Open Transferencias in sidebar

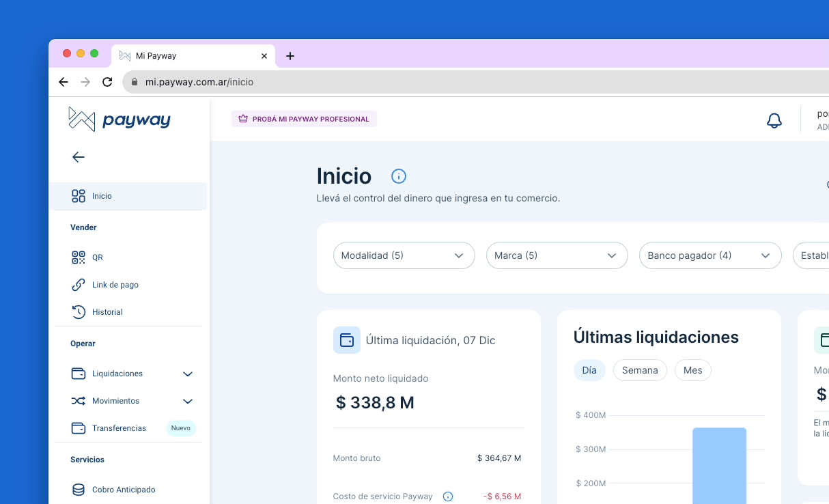point(119,428)
